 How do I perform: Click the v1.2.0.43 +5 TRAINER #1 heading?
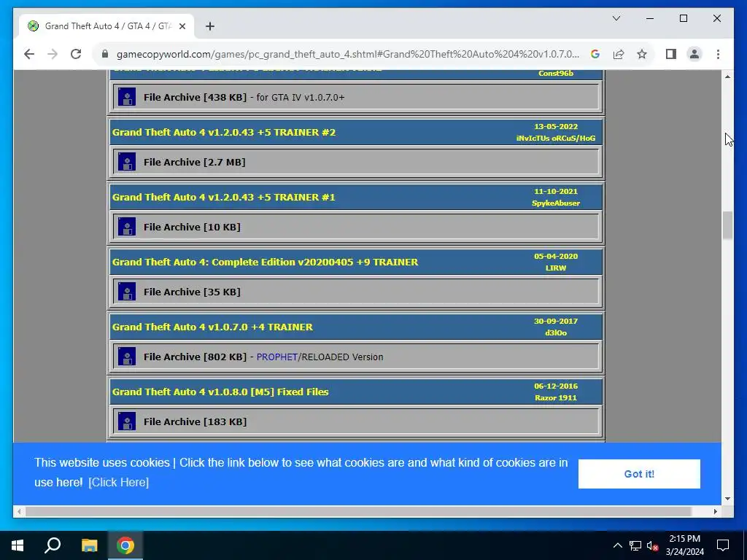click(x=223, y=197)
